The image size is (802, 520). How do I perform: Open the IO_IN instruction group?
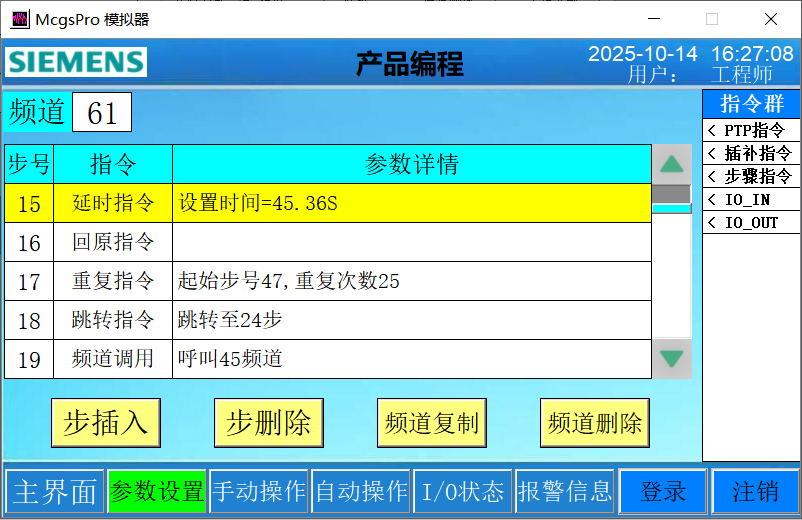(x=751, y=199)
